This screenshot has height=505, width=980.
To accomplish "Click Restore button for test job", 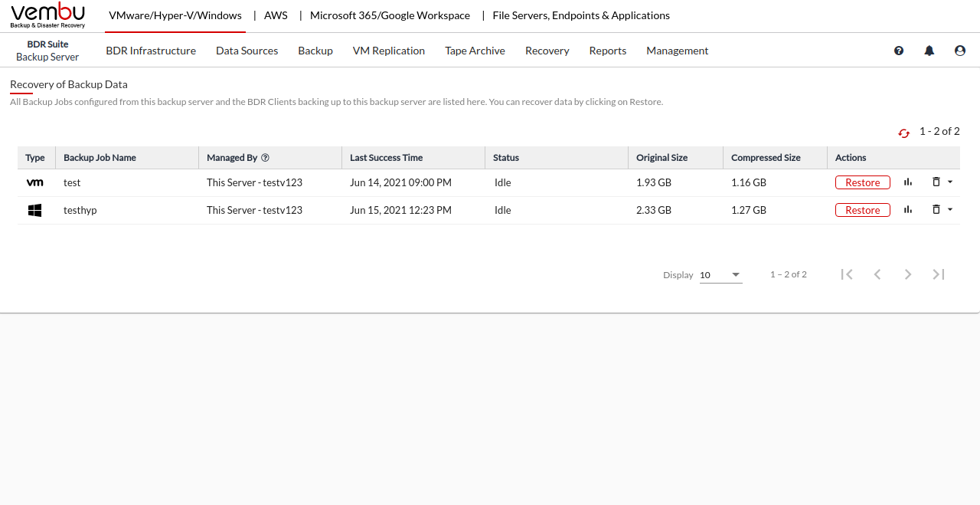I will [x=862, y=182].
